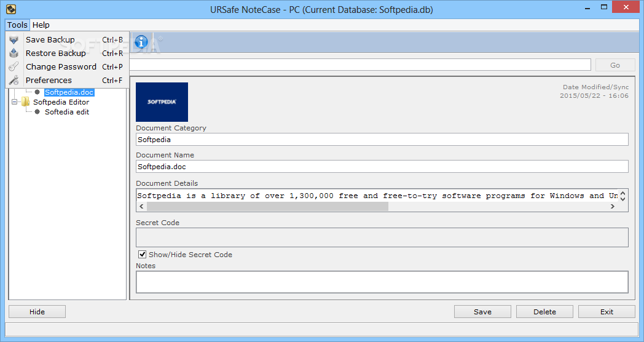
Task: Minimize the URSafe NoteCase window
Action: (x=587, y=7)
